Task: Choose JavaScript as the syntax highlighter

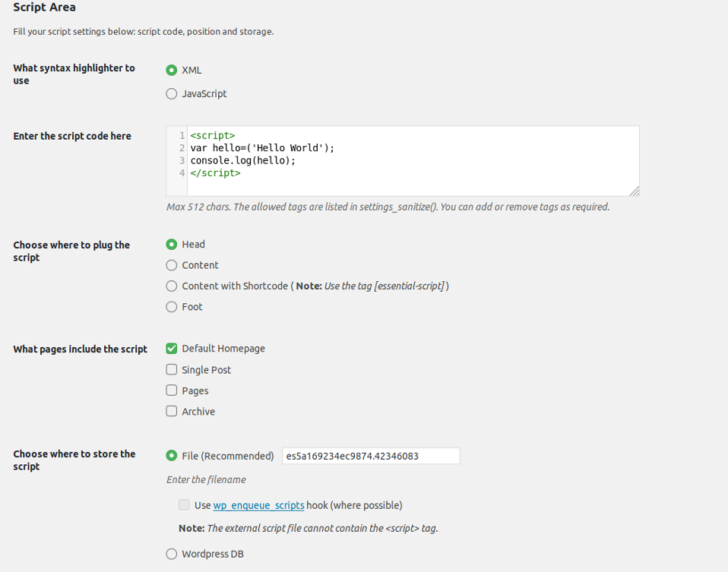Action: pos(172,94)
